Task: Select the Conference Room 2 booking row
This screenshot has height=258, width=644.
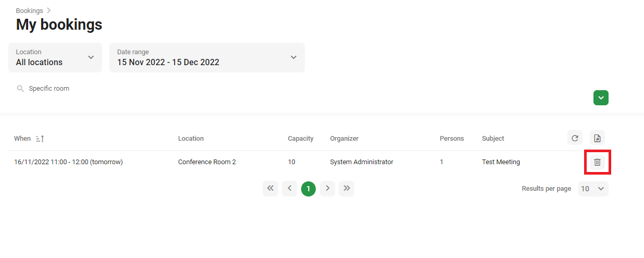Action: (x=207, y=162)
